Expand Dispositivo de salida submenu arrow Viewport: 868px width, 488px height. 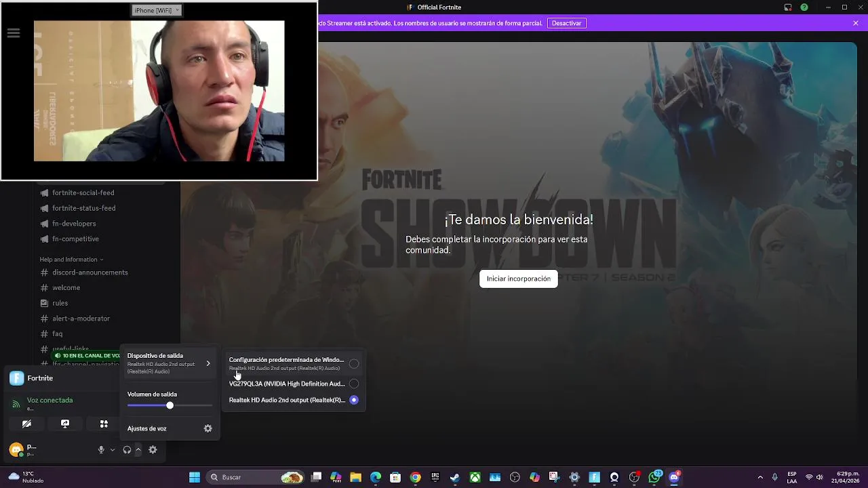click(208, 364)
